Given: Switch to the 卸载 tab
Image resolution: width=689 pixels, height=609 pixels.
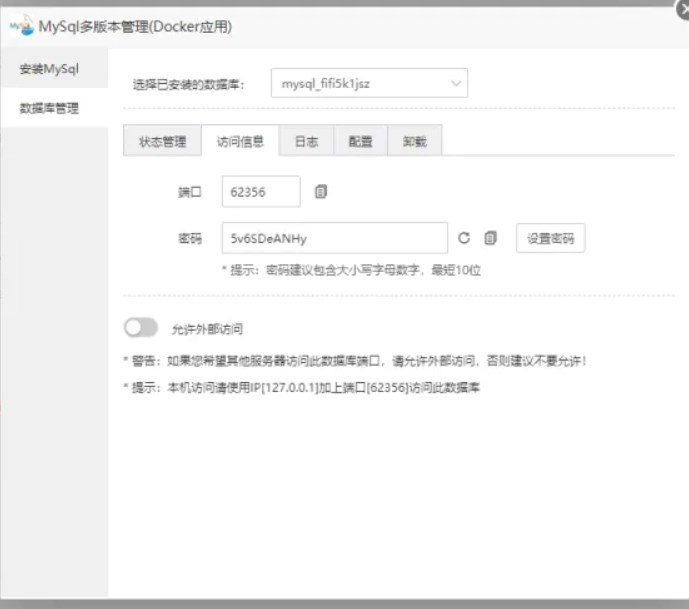Looking at the screenshot, I should [x=414, y=142].
